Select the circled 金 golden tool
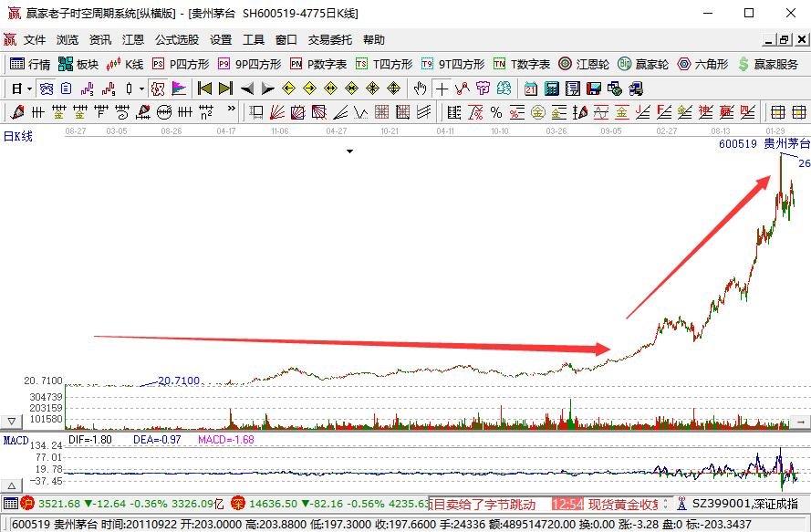The width and height of the screenshot is (811, 532). (x=538, y=111)
